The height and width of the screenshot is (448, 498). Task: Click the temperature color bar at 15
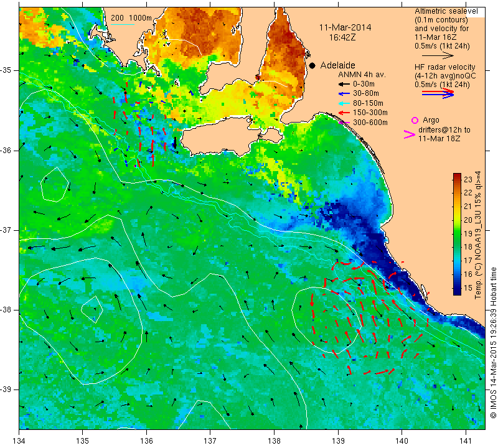coord(457,288)
